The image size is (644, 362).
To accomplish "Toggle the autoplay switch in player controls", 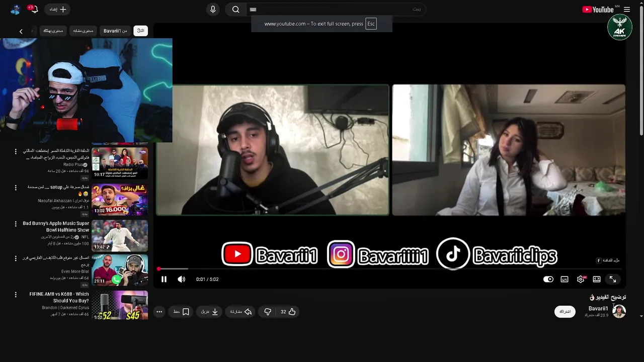I will click(548, 279).
